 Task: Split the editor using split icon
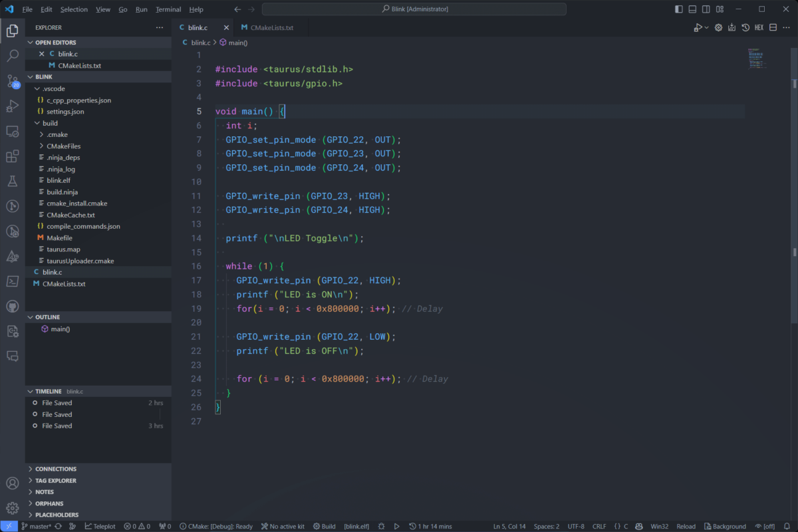pyautogui.click(x=773, y=28)
